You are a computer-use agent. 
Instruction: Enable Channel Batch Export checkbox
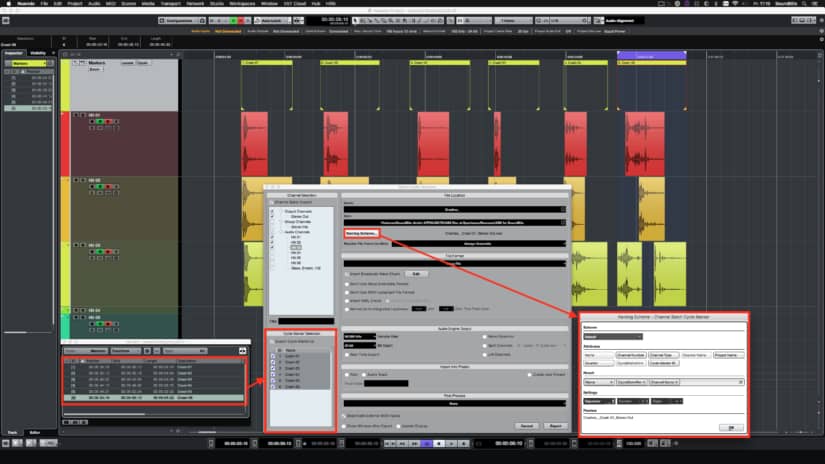(272, 202)
